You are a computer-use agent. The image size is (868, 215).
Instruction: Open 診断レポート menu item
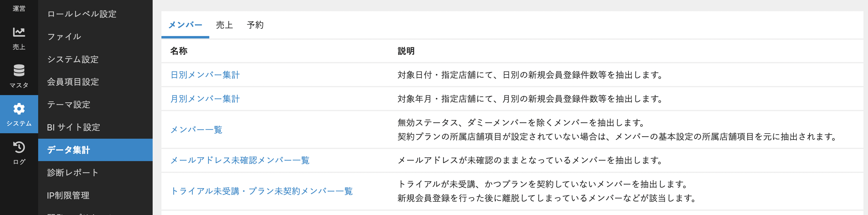tap(73, 173)
